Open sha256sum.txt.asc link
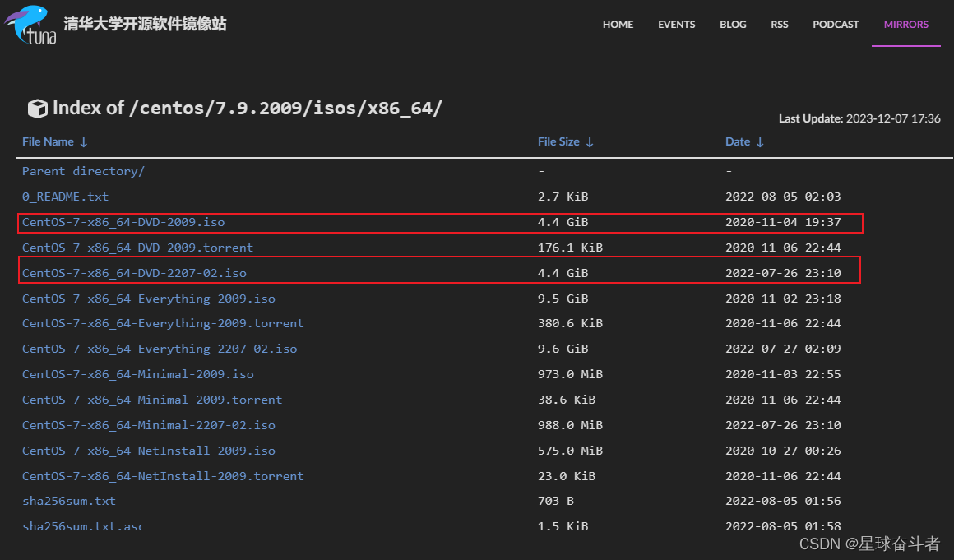 pyautogui.click(x=83, y=526)
